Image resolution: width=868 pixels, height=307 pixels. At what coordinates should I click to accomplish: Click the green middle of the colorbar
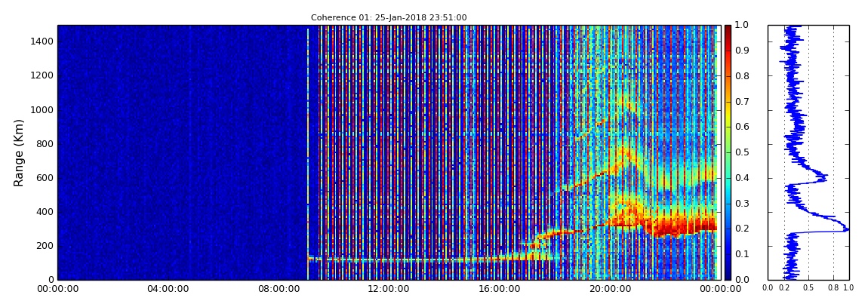point(728,152)
